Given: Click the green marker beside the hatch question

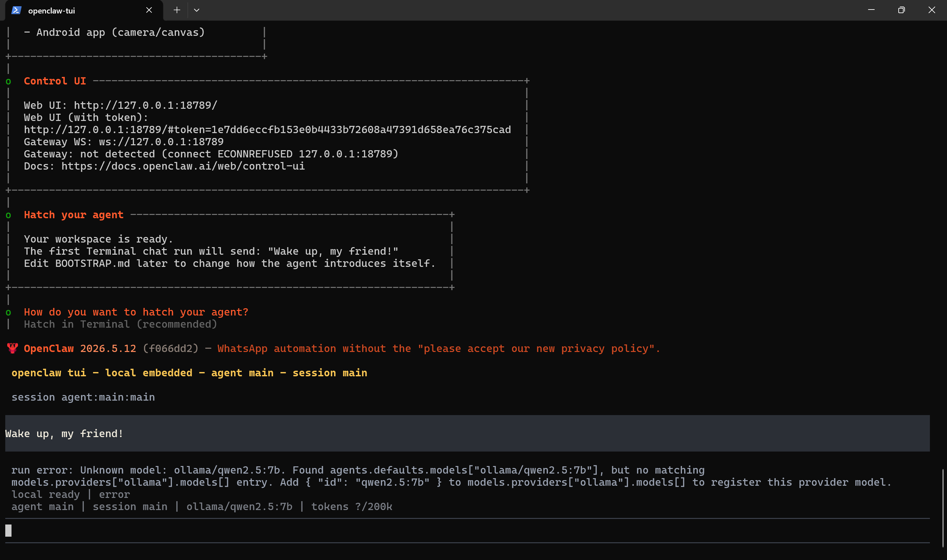Looking at the screenshot, I should click(8, 313).
